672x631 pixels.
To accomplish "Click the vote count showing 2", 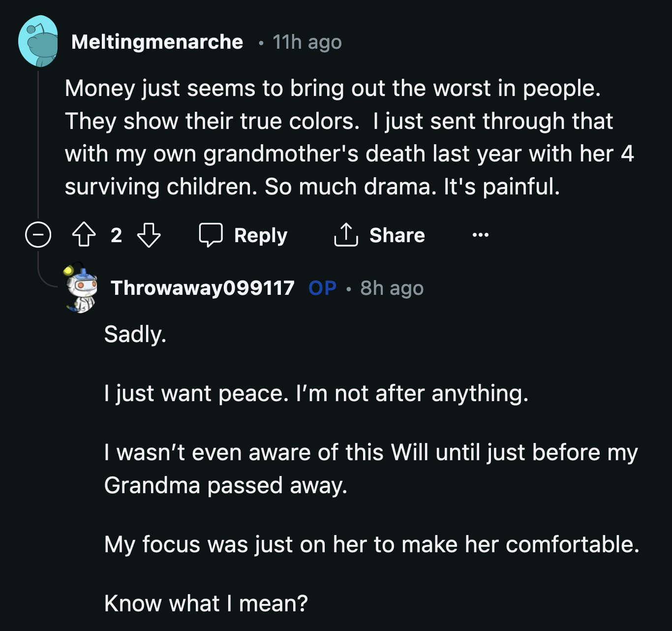I will (x=117, y=235).
